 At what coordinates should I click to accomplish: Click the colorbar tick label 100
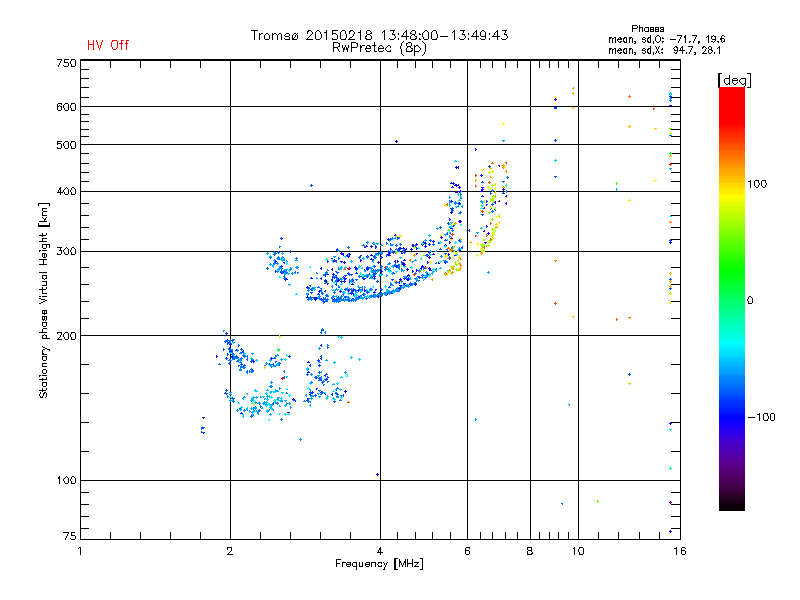tap(757, 184)
